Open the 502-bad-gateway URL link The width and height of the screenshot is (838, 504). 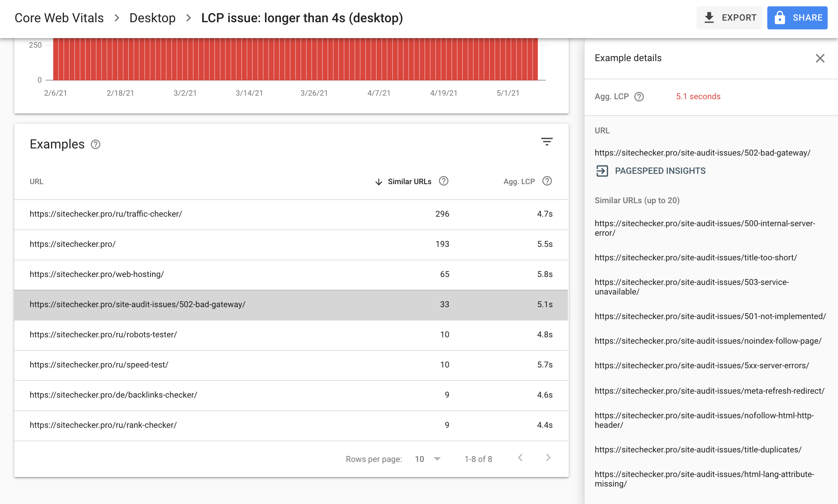click(703, 152)
